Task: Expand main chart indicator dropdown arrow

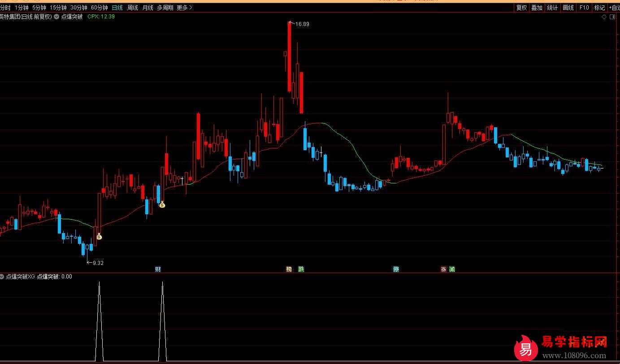Action: (56, 17)
